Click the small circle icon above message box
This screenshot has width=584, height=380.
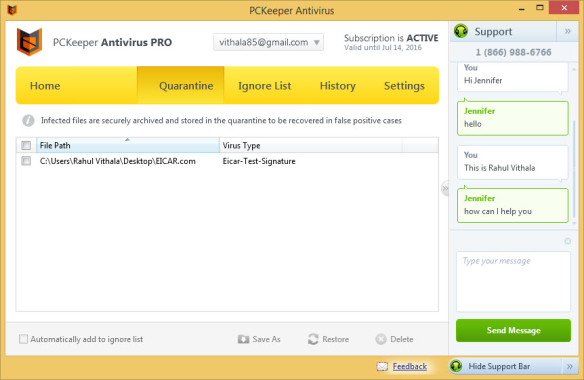click(568, 241)
